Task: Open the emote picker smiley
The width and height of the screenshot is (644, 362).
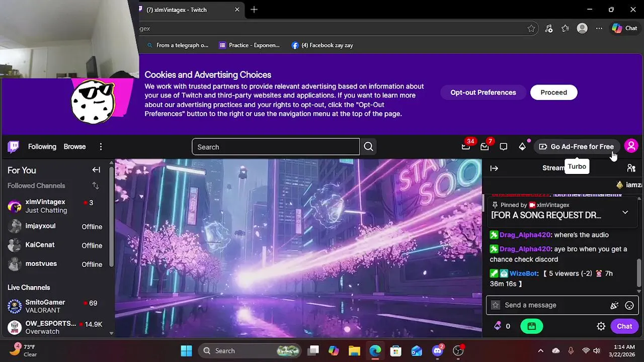Action: 629,305
